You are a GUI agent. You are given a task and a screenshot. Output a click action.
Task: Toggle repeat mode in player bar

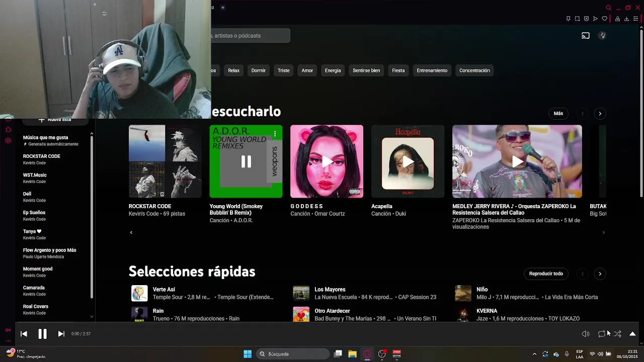click(x=602, y=334)
